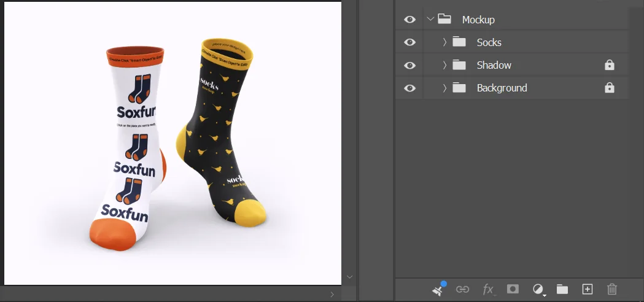Image resolution: width=644 pixels, height=302 pixels.
Task: Click the canvas horizontal scroll right arrow
Action: click(332, 294)
